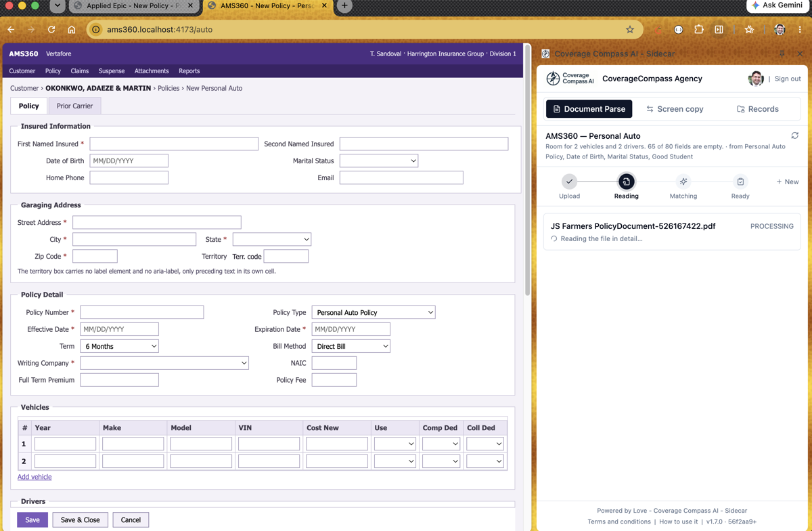Open vehicle 1 Comp Ded dropdown

441,444
